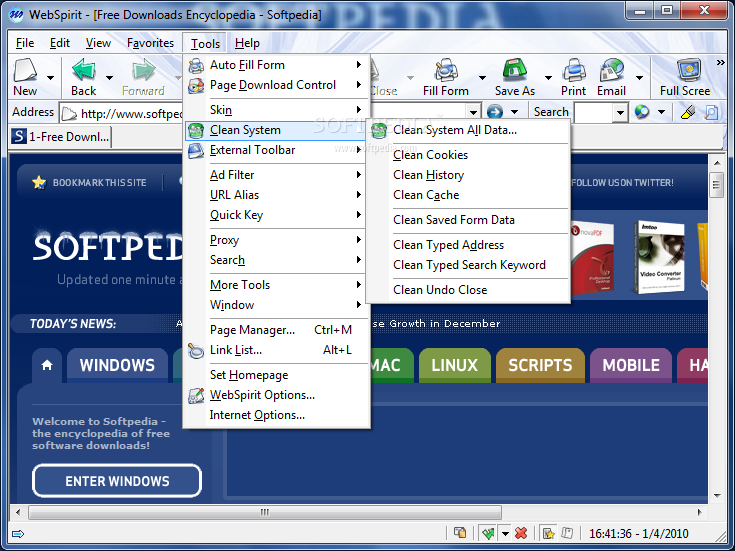Viewport: 735px width, 551px height.
Task: Open the Skin submenu
Action: (x=275, y=110)
